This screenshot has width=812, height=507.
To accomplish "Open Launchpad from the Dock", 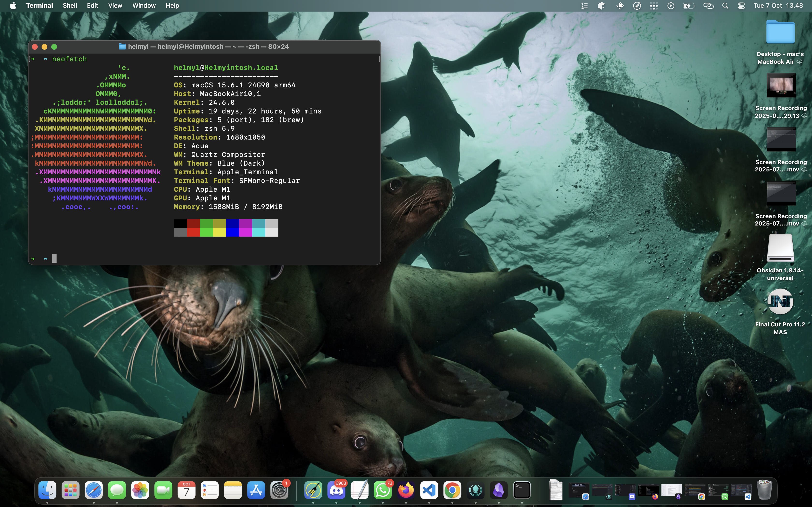I will (70, 490).
